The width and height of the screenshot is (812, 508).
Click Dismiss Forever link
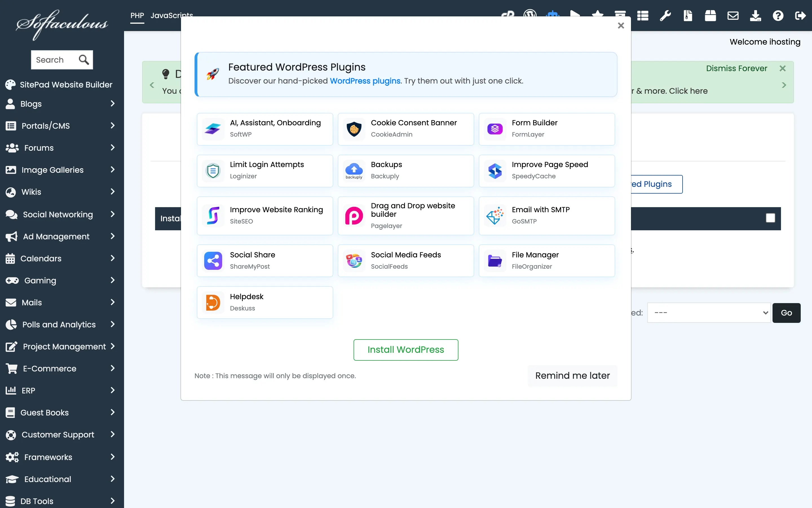pos(736,69)
